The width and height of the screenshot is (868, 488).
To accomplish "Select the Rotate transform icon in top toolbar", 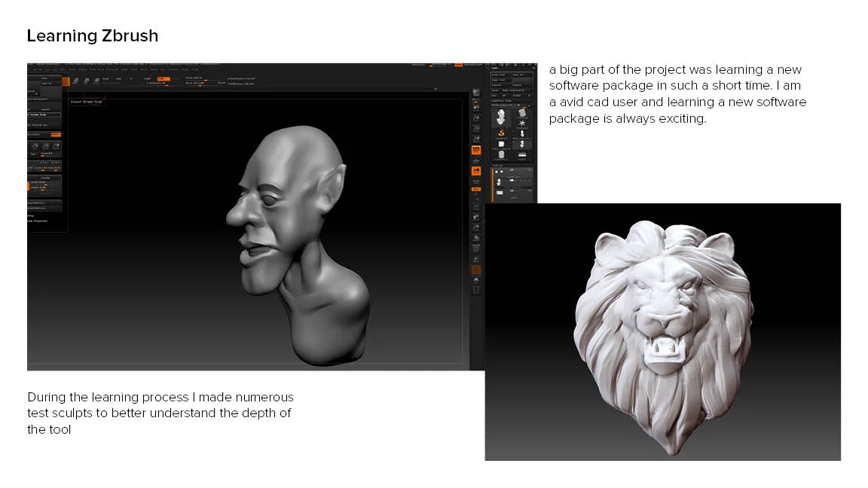I will click(96, 81).
